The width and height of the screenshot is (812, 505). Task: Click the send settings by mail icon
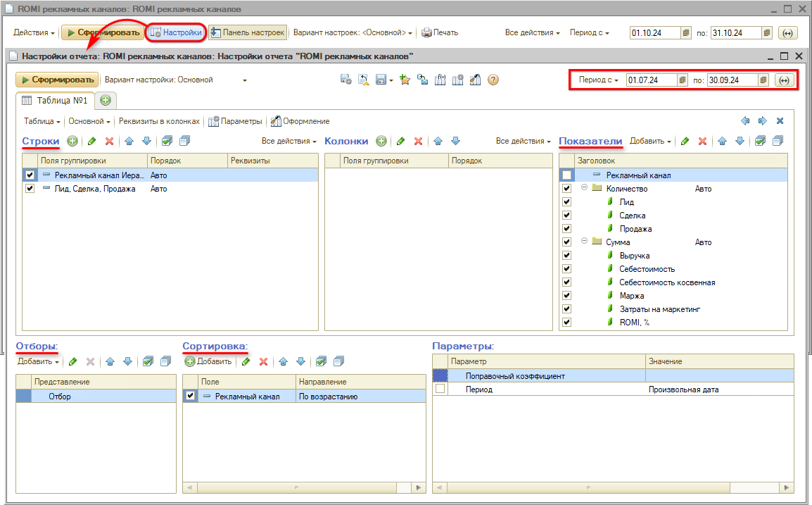pyautogui.click(x=423, y=80)
